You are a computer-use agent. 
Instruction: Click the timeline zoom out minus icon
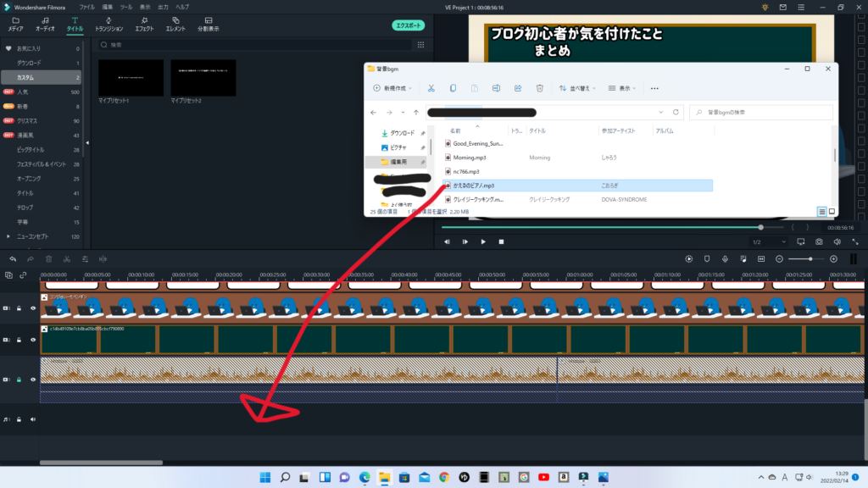tap(779, 259)
